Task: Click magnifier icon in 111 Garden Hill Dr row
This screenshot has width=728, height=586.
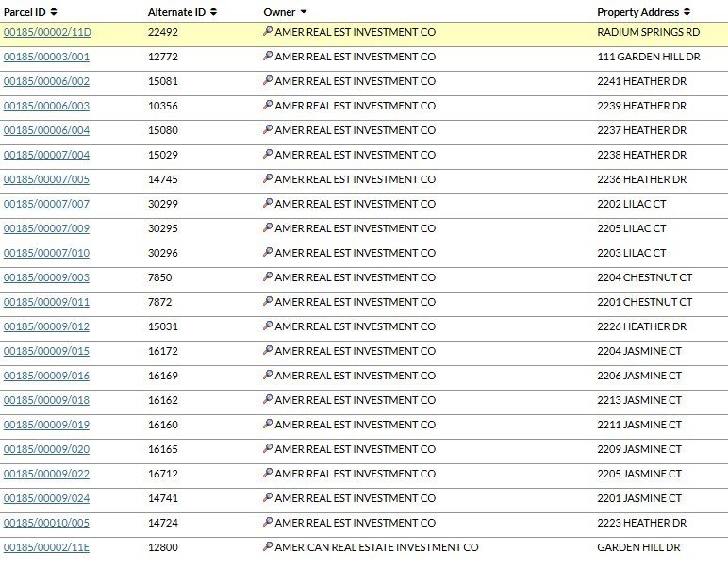Action: point(268,56)
